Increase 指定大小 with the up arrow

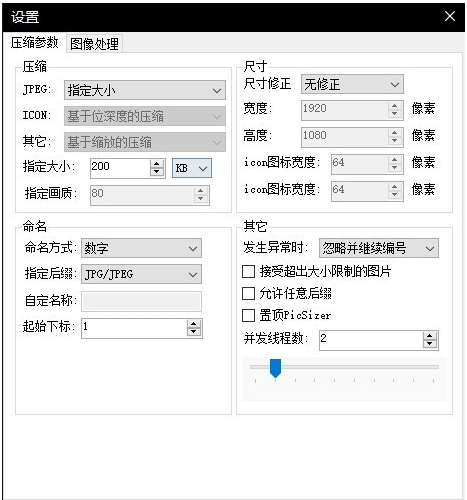tap(157, 164)
